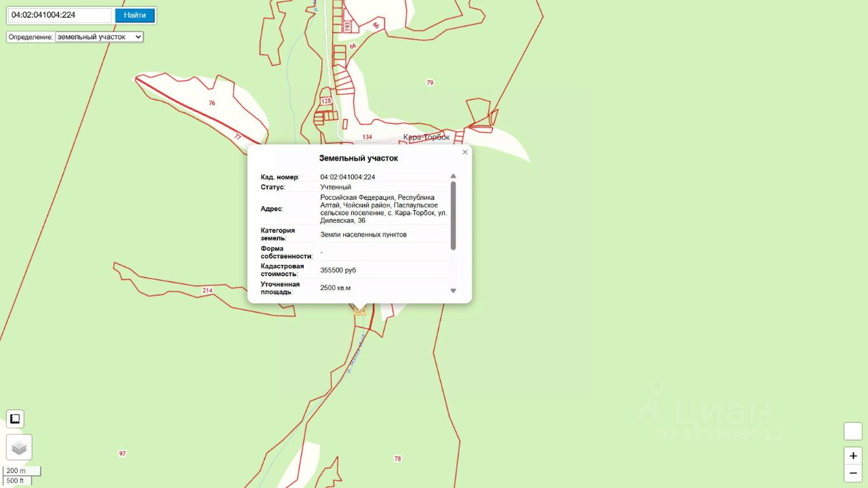The image size is (868, 488).
Task: Click the Кара-Торбок village label
Action: (x=427, y=137)
